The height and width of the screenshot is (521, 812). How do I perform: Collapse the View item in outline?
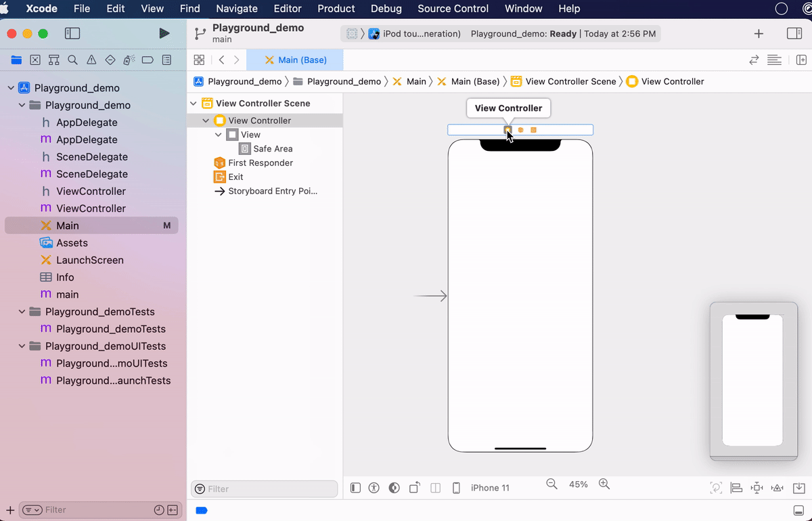pyautogui.click(x=219, y=135)
